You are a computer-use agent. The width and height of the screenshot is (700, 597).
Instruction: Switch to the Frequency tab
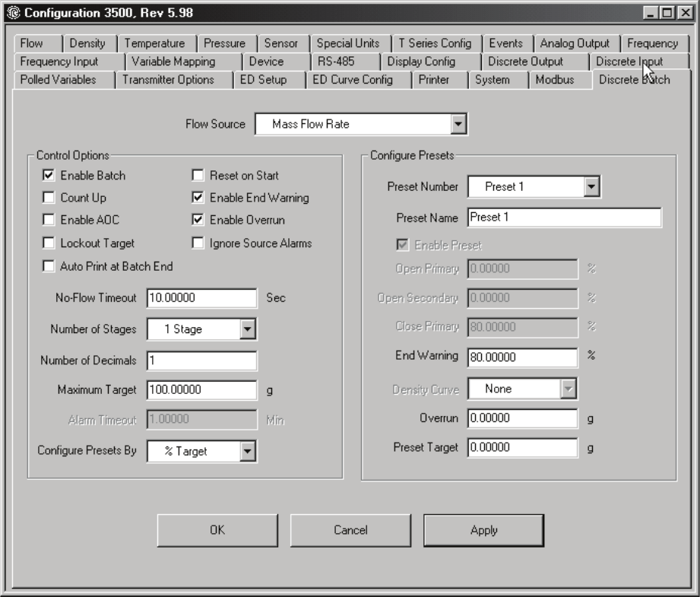[x=654, y=43]
